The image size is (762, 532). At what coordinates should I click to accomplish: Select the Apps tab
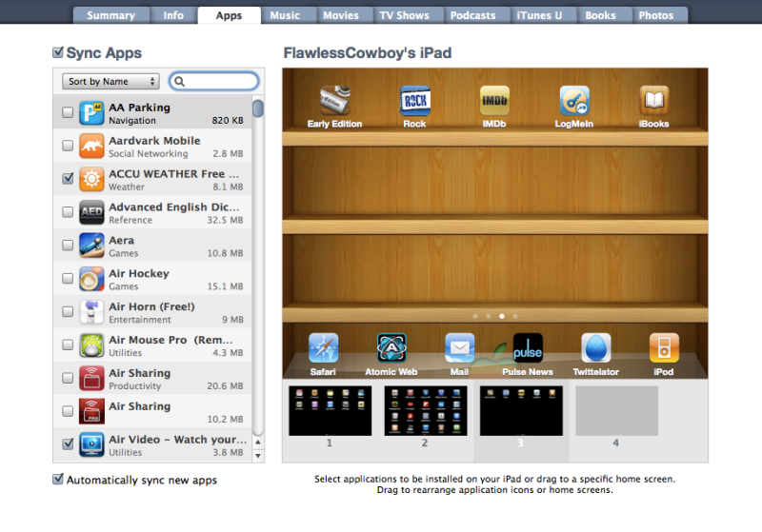[229, 15]
